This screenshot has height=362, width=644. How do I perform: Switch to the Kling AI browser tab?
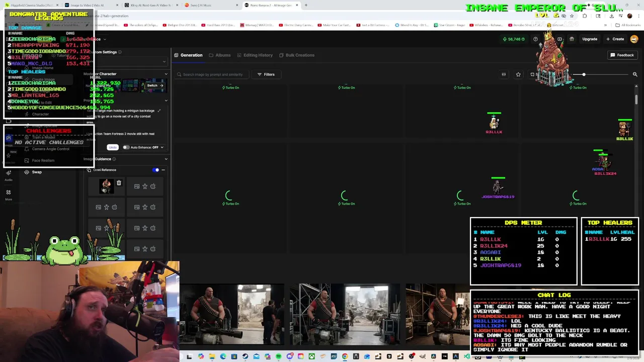pos(151,5)
